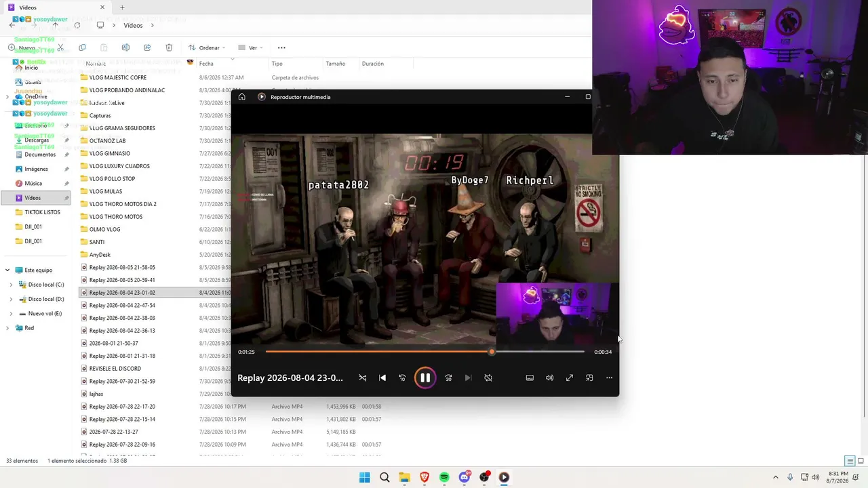Expand Disco local (C:) in the tree
868x488 pixels.
11,285
